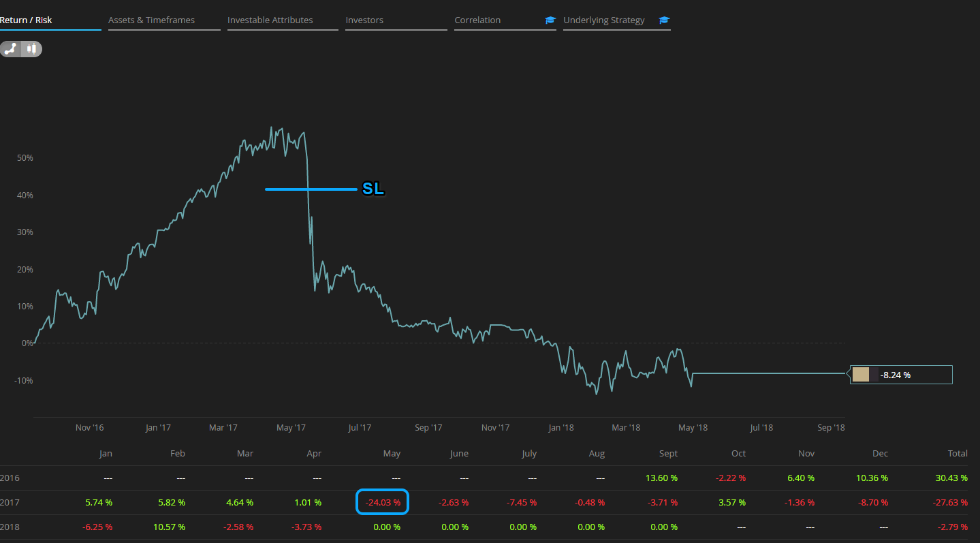This screenshot has width=980, height=543.
Task: Click the 2018 Apr value -3.73 %
Action: click(x=305, y=527)
